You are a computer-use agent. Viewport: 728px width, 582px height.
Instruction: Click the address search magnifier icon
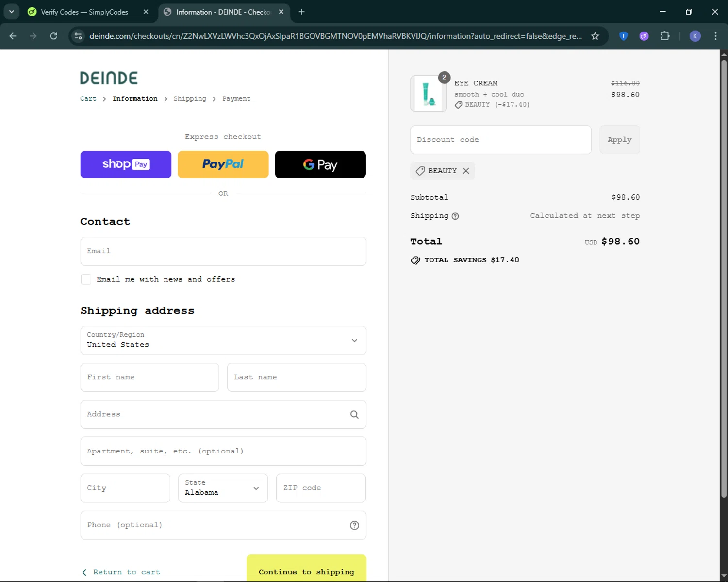pyautogui.click(x=354, y=414)
